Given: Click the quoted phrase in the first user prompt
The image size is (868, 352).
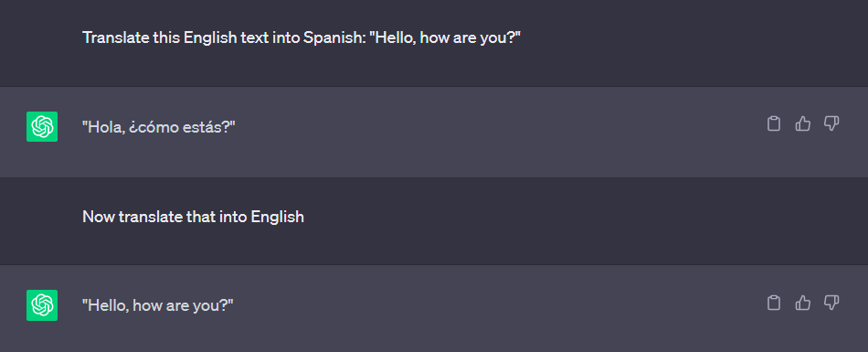Looking at the screenshot, I should (445, 37).
